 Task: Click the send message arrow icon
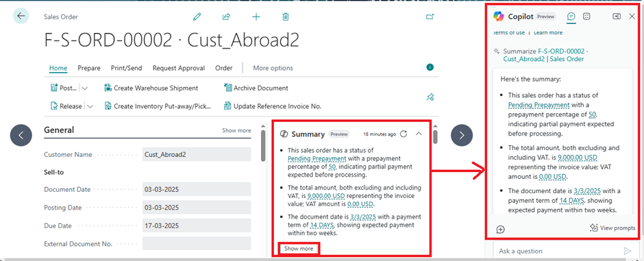point(627,251)
